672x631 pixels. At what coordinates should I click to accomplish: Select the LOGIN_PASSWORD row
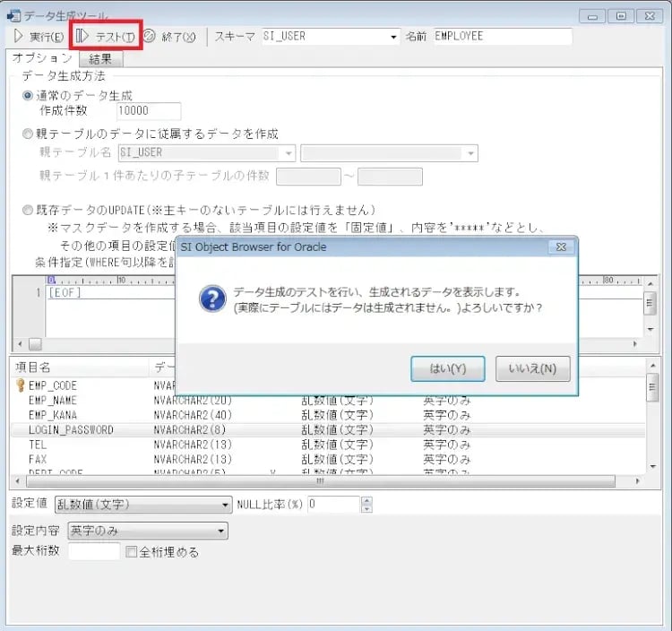tap(72, 430)
